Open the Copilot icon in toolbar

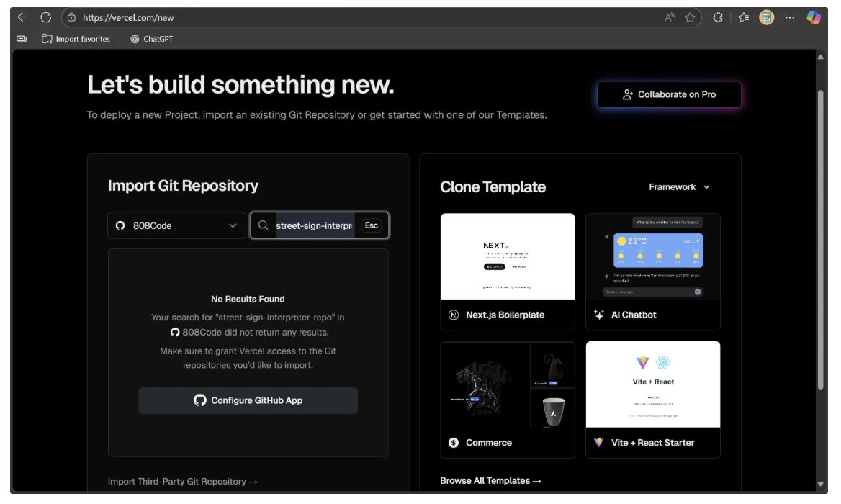(814, 17)
